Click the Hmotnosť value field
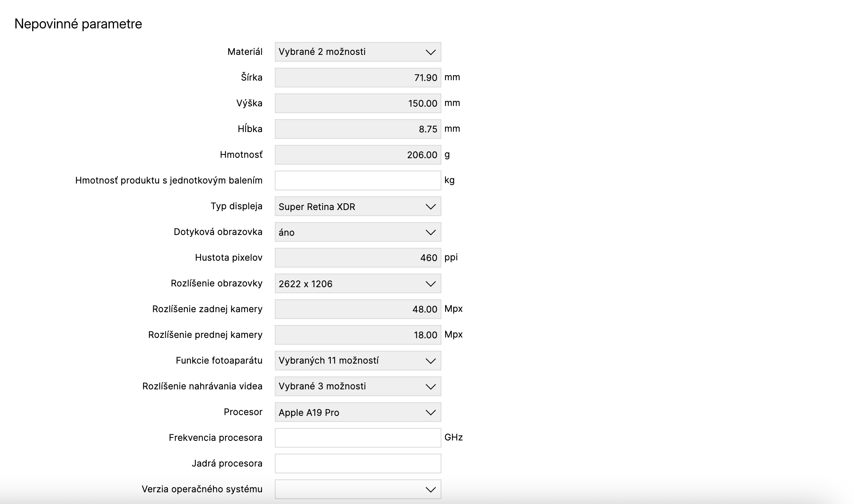The image size is (854, 504). pyautogui.click(x=357, y=155)
